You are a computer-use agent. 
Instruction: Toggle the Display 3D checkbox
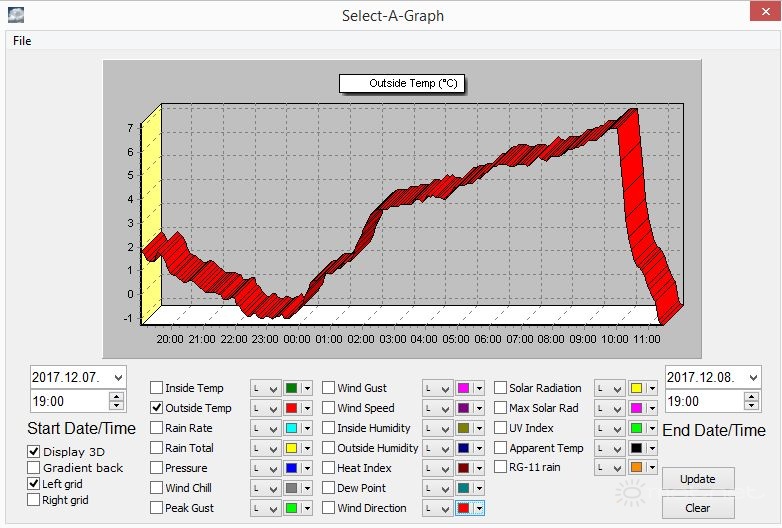(x=34, y=452)
